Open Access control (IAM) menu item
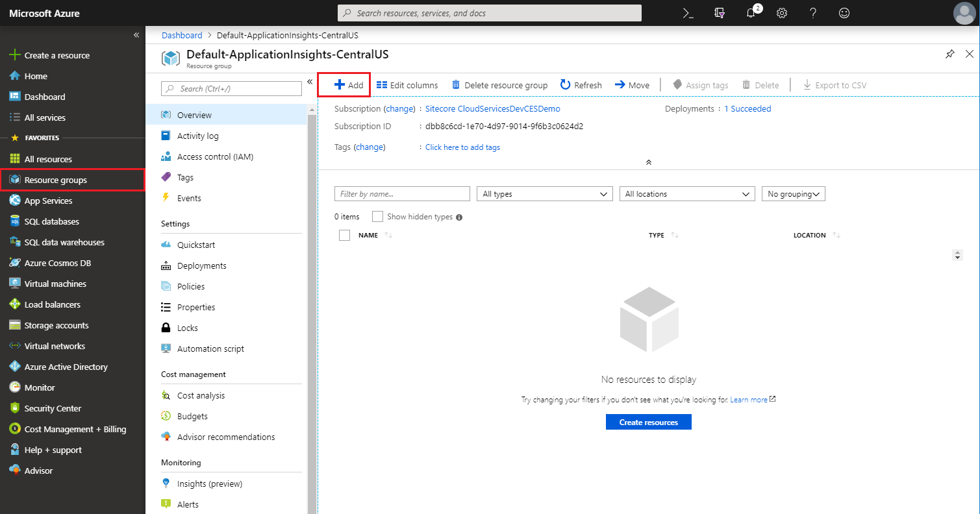 (x=215, y=156)
